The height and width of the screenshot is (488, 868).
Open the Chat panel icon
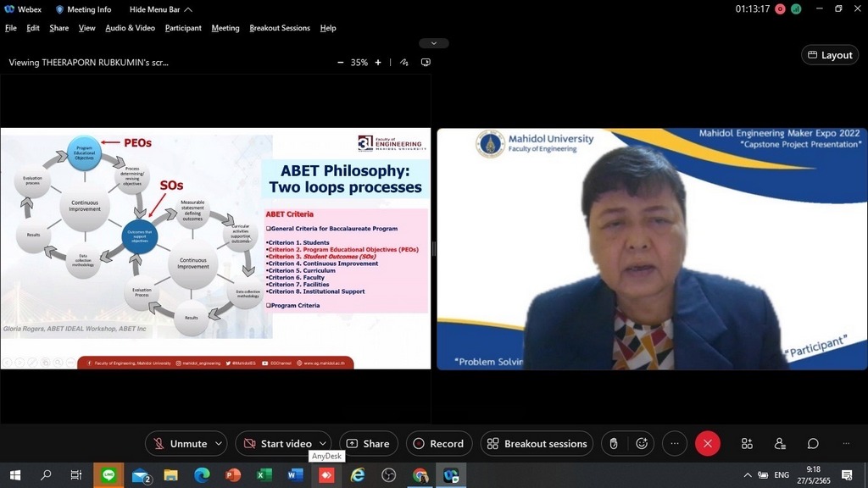point(813,443)
